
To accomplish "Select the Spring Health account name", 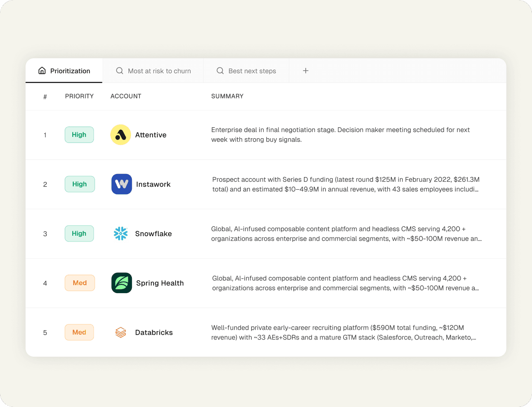I will pos(160,283).
